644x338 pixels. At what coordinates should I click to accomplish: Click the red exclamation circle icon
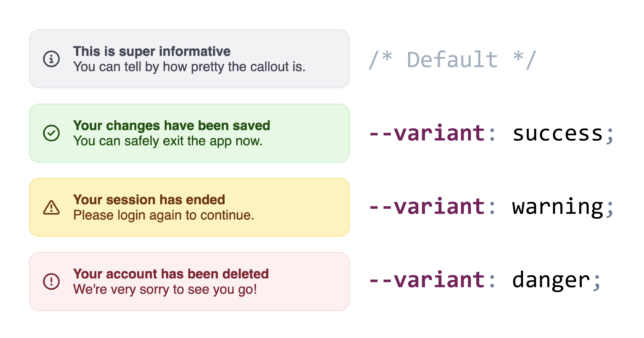pos(51,281)
